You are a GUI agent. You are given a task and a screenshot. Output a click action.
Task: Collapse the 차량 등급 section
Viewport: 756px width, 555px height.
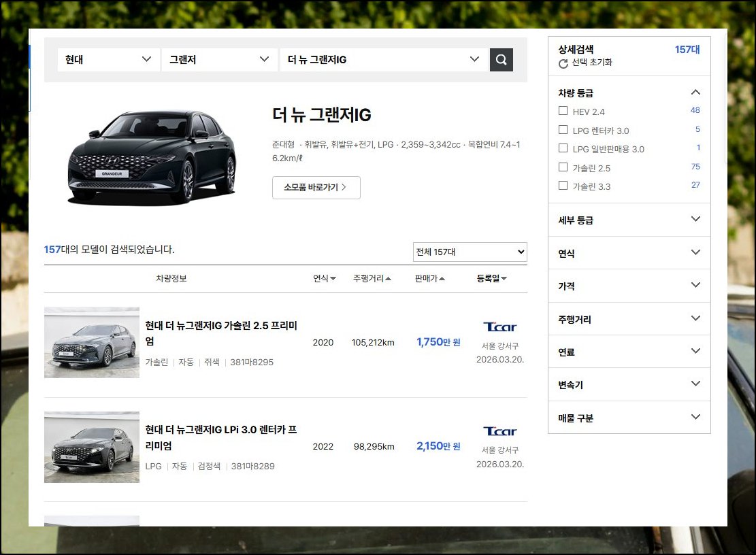coord(695,92)
